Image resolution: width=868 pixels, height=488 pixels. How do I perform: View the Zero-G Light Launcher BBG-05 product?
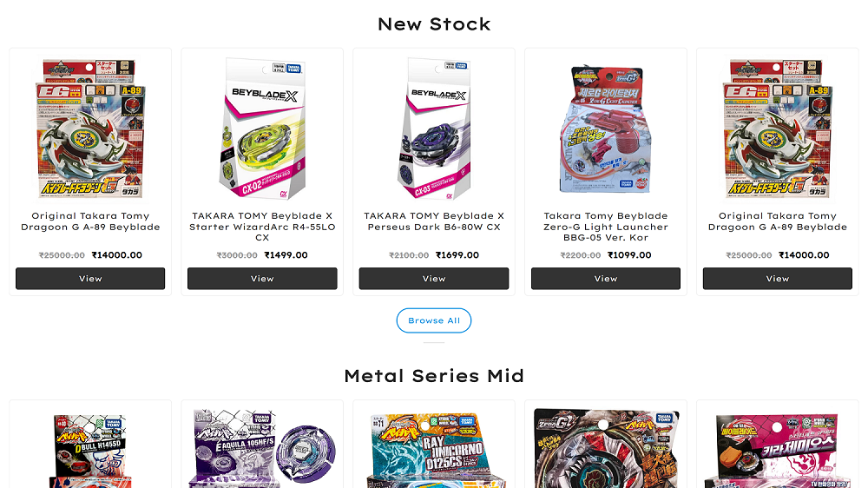(606, 279)
